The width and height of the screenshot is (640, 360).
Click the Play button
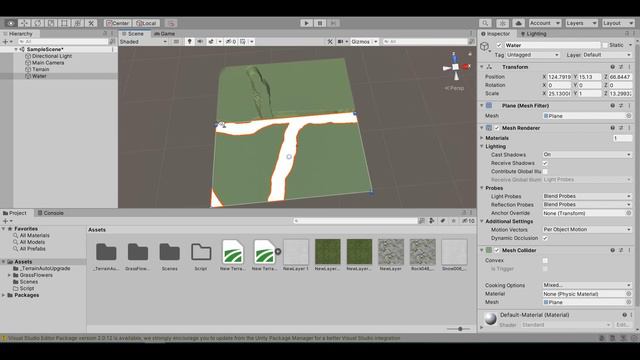(x=307, y=23)
